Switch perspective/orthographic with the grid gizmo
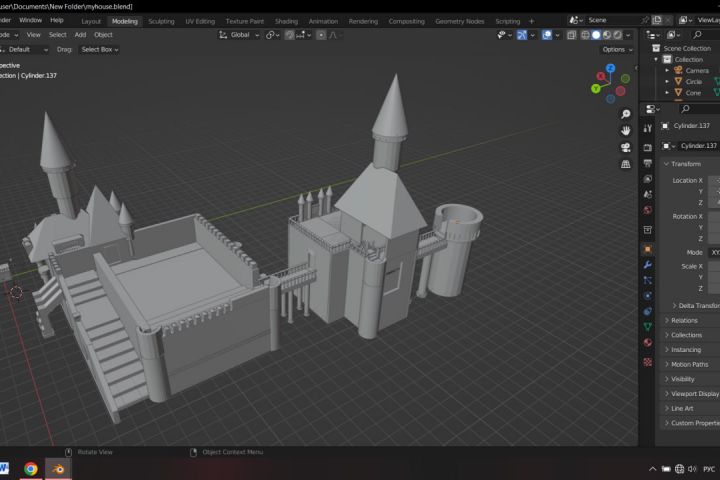Image resolution: width=720 pixels, height=480 pixels. (x=626, y=164)
